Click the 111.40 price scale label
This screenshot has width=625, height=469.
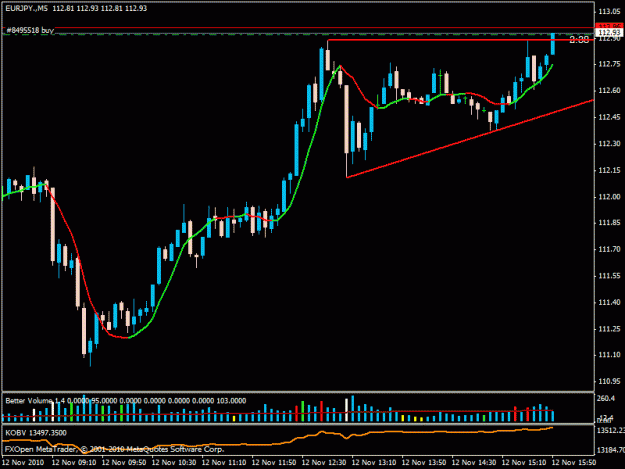[609, 302]
